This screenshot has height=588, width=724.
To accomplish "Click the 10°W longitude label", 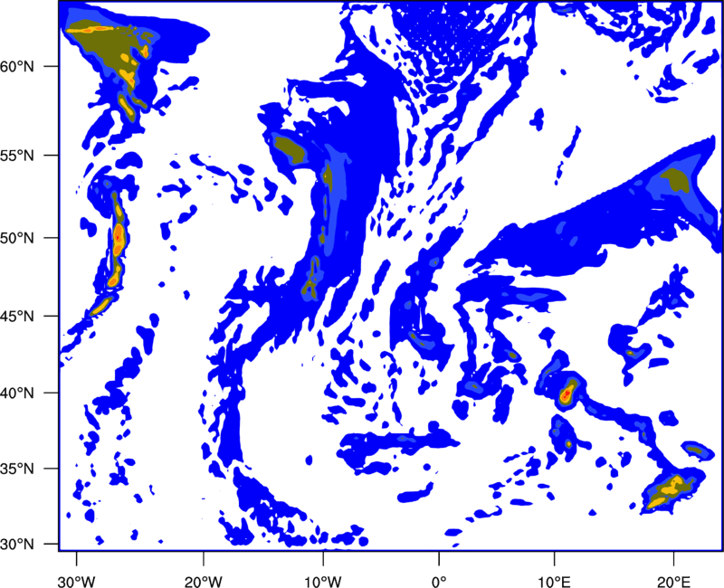I will click(323, 582).
